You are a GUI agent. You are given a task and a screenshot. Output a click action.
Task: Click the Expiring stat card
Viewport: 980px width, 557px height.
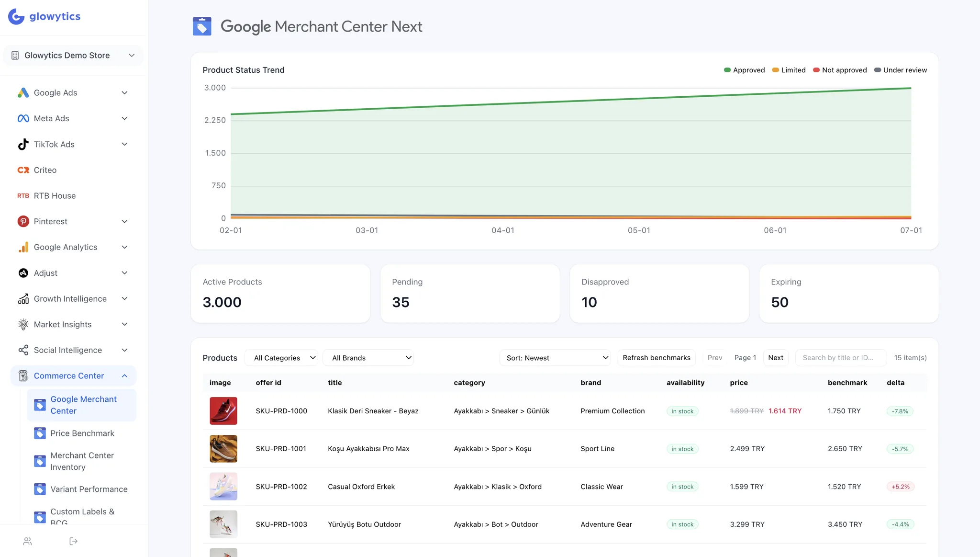pos(849,294)
